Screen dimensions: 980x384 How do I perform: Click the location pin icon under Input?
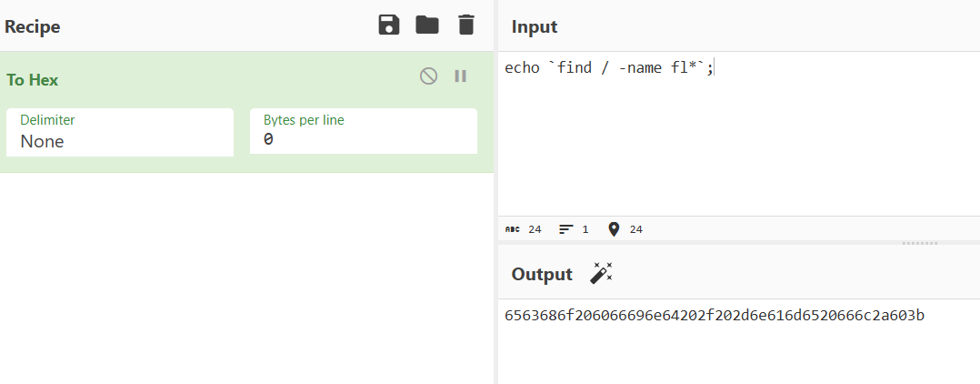[x=614, y=229]
